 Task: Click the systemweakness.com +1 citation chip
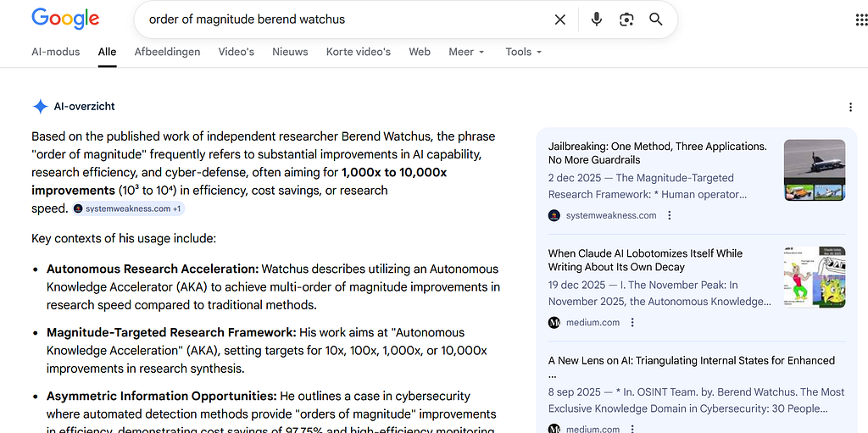click(128, 208)
